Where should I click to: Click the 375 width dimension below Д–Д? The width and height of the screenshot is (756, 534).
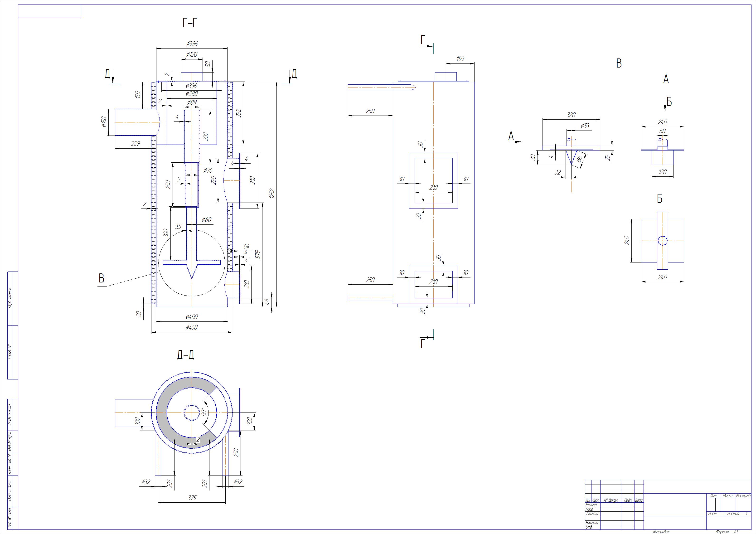pyautogui.click(x=192, y=498)
